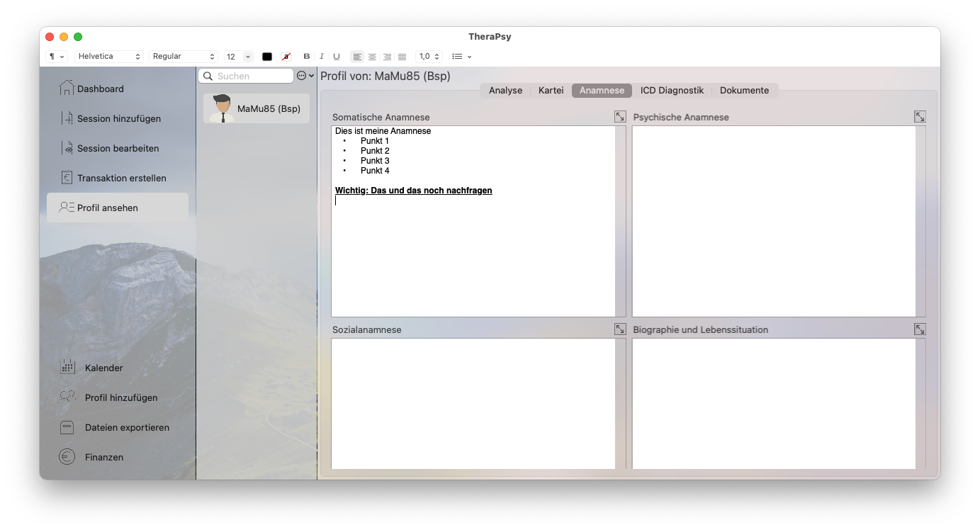Toggle bold formatting

click(307, 57)
